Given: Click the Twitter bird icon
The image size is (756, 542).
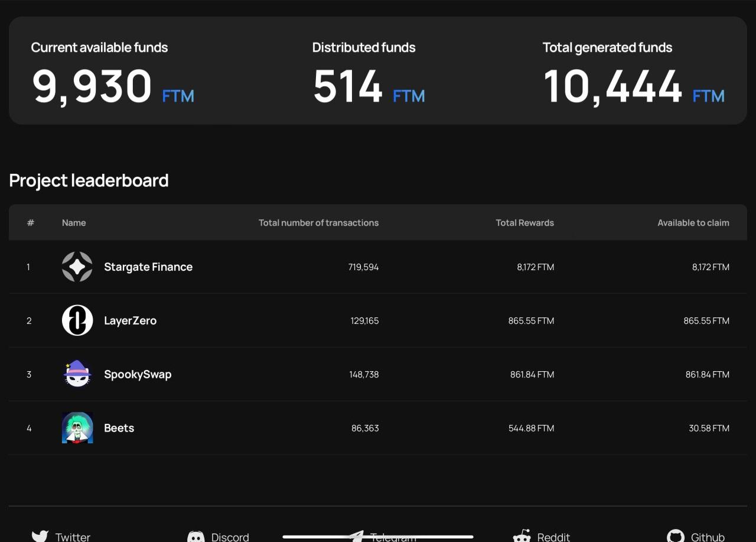Looking at the screenshot, I should (x=40, y=536).
